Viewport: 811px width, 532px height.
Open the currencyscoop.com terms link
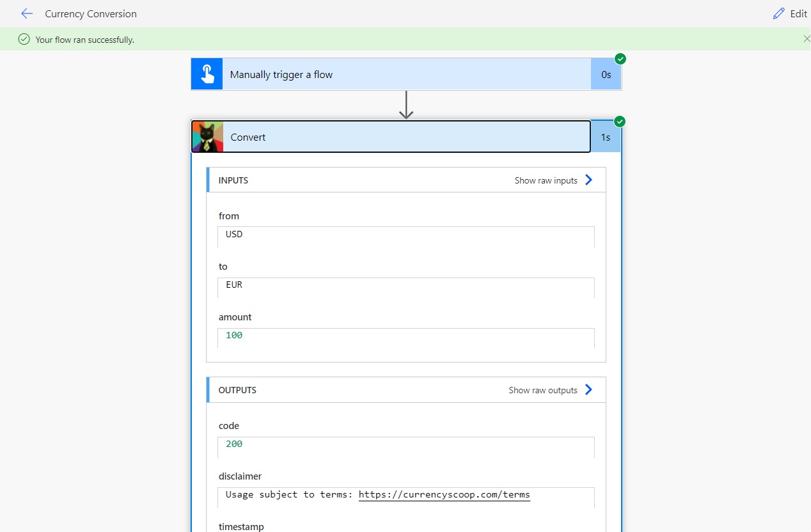coord(445,494)
